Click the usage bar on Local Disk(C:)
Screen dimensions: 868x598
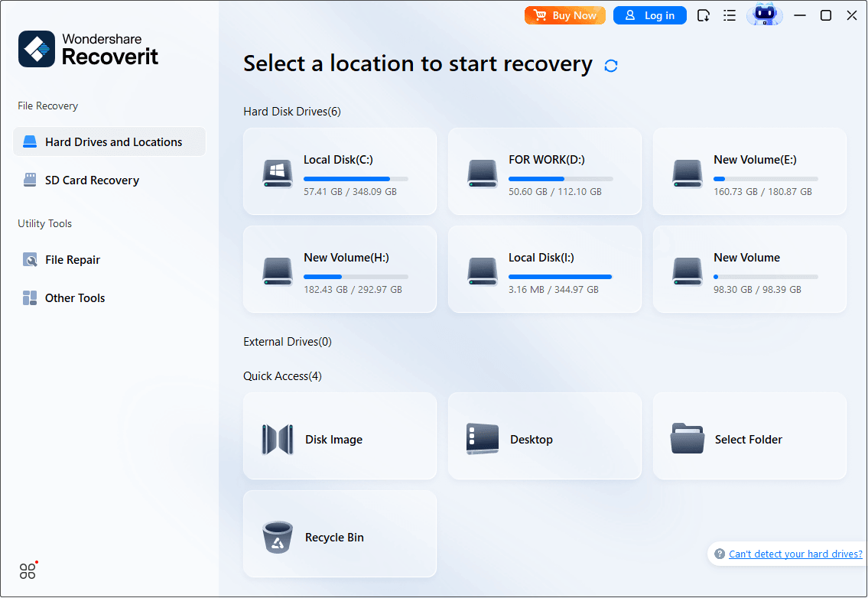(x=356, y=177)
